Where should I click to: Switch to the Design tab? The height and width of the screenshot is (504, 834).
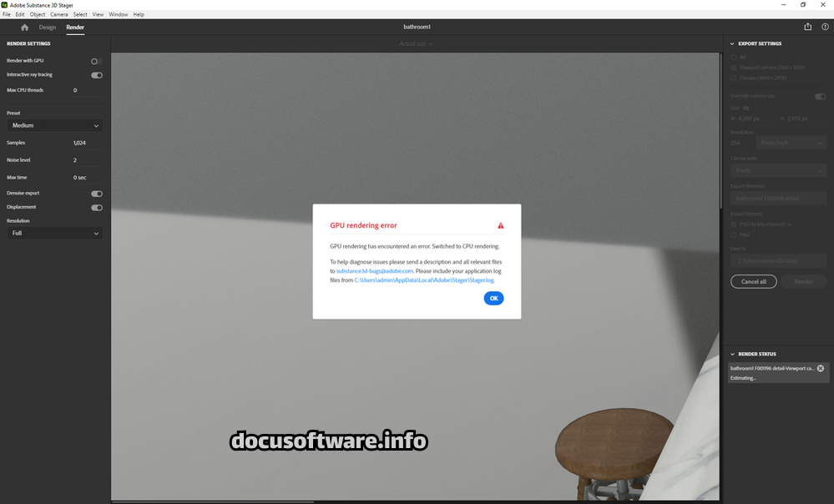point(48,28)
